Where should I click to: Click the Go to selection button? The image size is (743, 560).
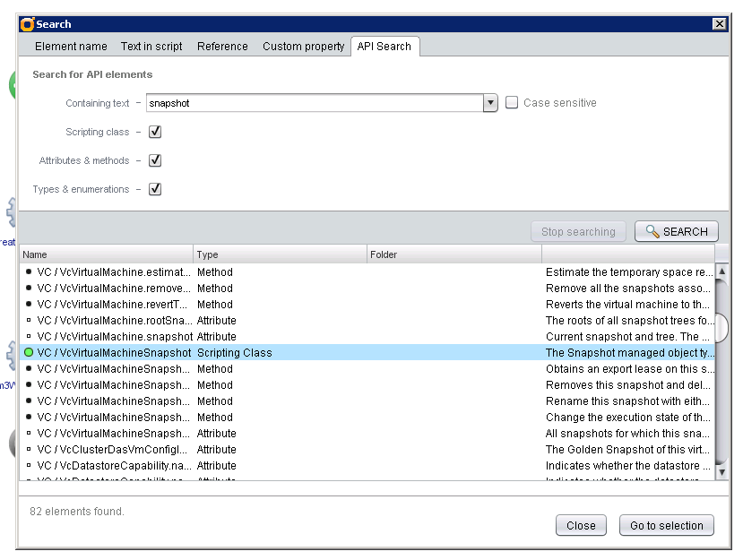(666, 525)
